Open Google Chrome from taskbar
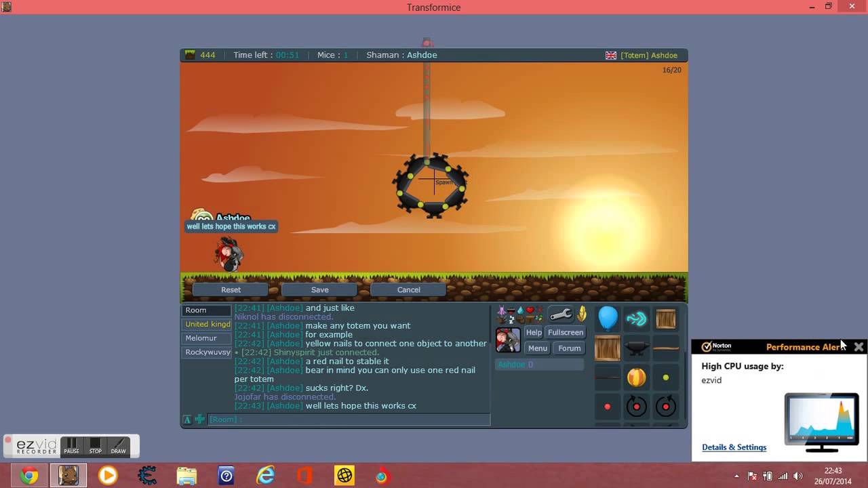The image size is (868, 488). tap(29, 476)
